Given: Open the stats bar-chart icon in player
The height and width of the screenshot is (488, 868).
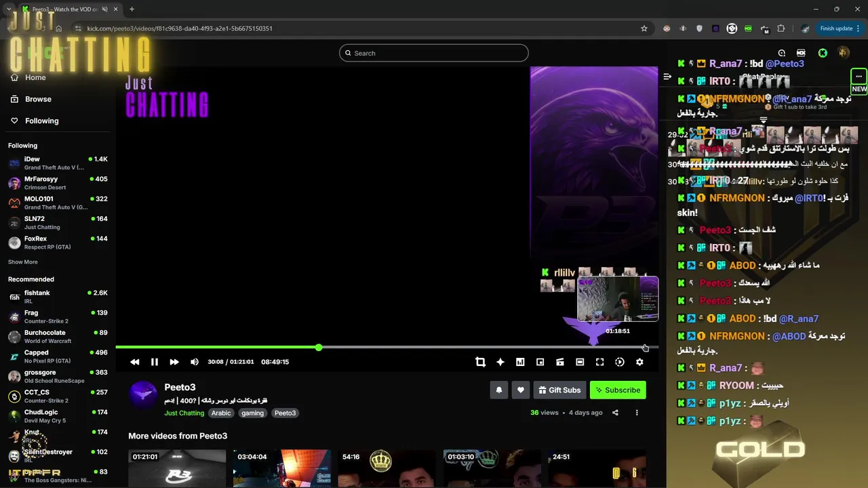Looking at the screenshot, I should tap(520, 362).
